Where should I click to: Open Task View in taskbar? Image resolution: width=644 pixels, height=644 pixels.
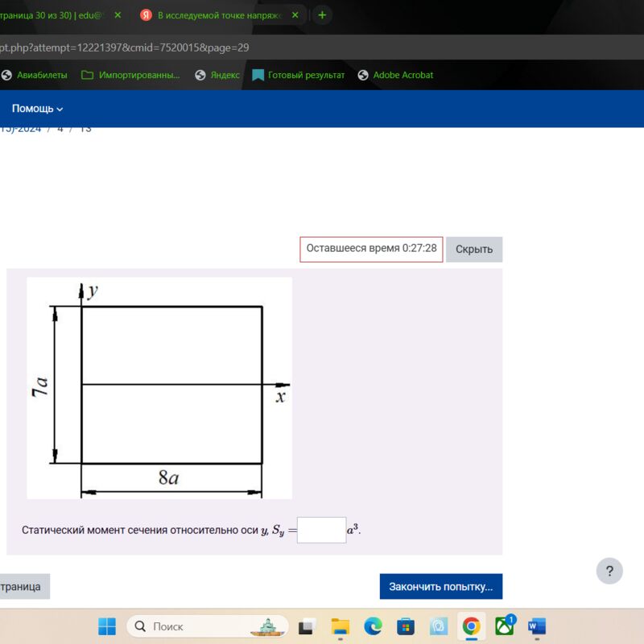pyautogui.click(x=307, y=626)
